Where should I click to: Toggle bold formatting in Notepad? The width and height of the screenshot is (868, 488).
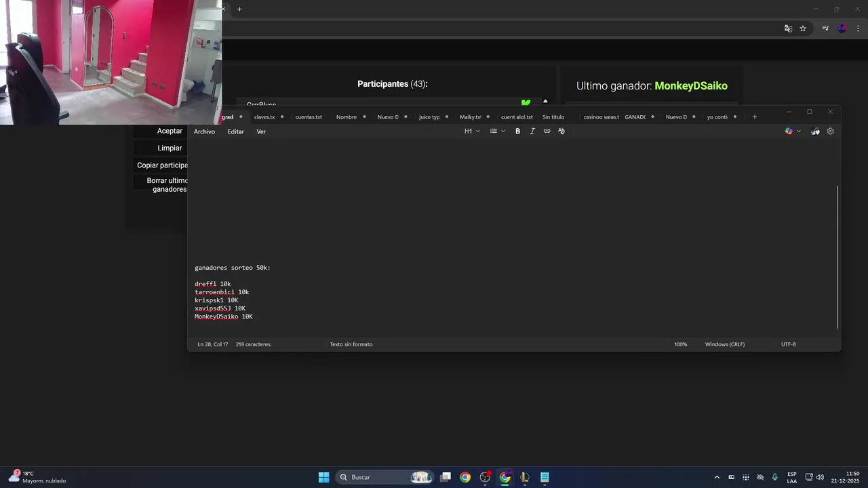pyautogui.click(x=517, y=131)
